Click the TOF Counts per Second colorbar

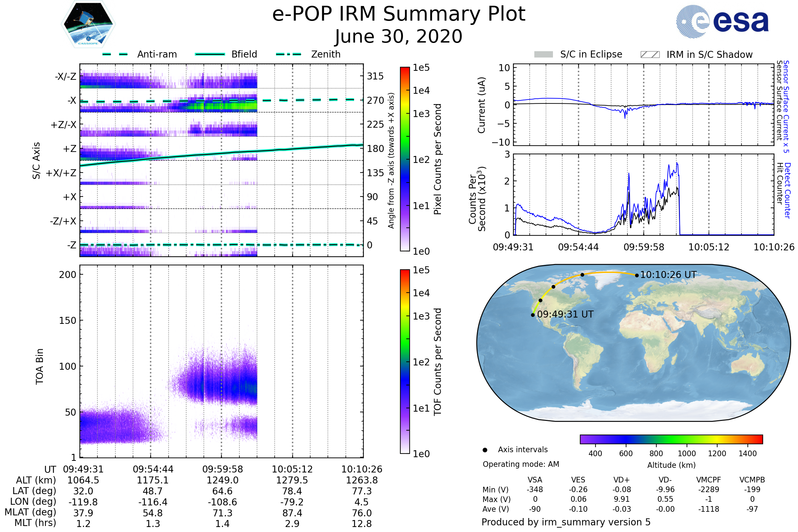click(x=405, y=361)
